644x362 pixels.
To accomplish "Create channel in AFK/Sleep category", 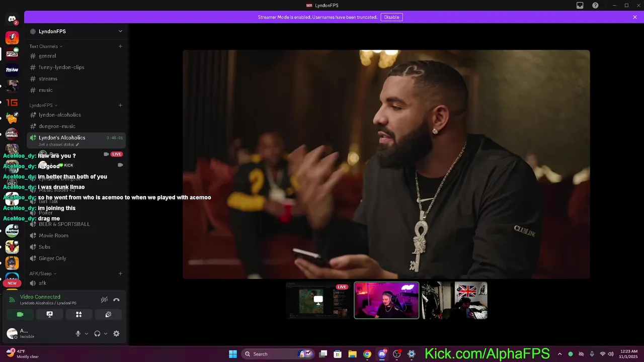I will tap(120, 274).
